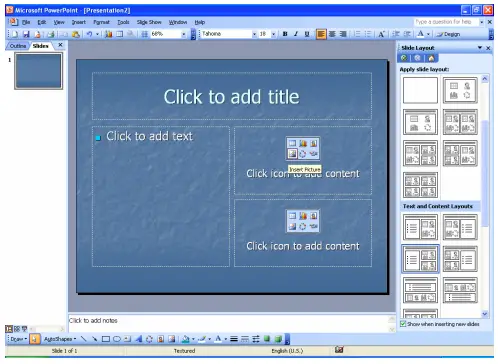Viewport: 498px width, 364px height.
Task: Switch to the Outline tab
Action: click(17, 46)
